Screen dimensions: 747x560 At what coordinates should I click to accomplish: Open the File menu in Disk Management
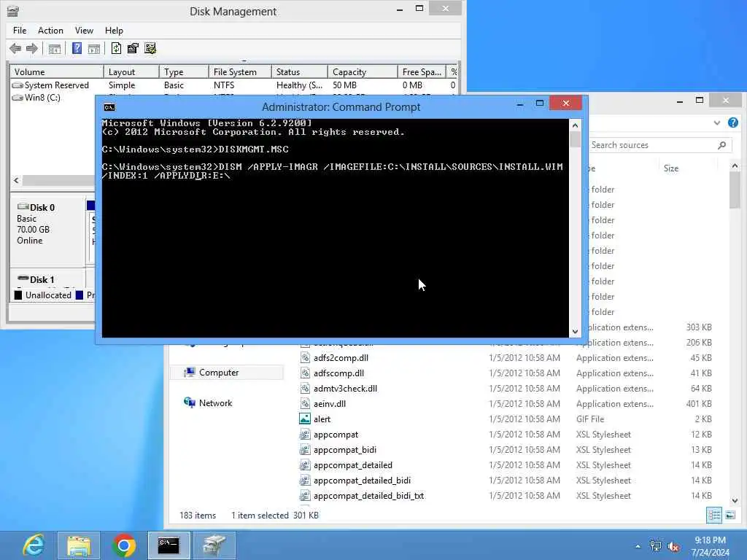(x=20, y=31)
